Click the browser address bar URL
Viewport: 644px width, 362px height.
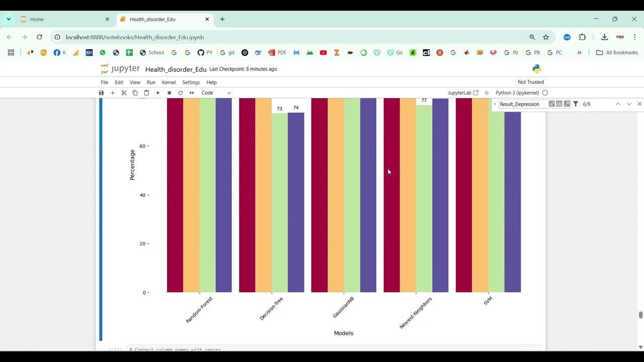(x=134, y=37)
